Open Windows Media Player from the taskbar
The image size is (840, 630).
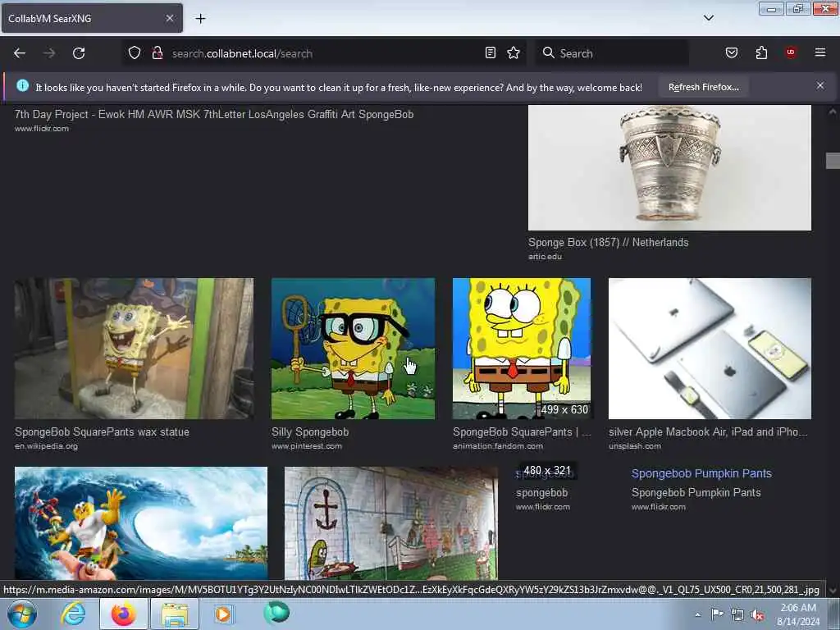click(223, 614)
